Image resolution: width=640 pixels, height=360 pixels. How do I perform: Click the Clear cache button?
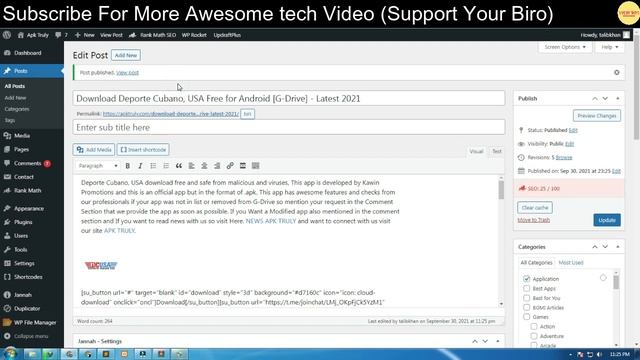535,208
